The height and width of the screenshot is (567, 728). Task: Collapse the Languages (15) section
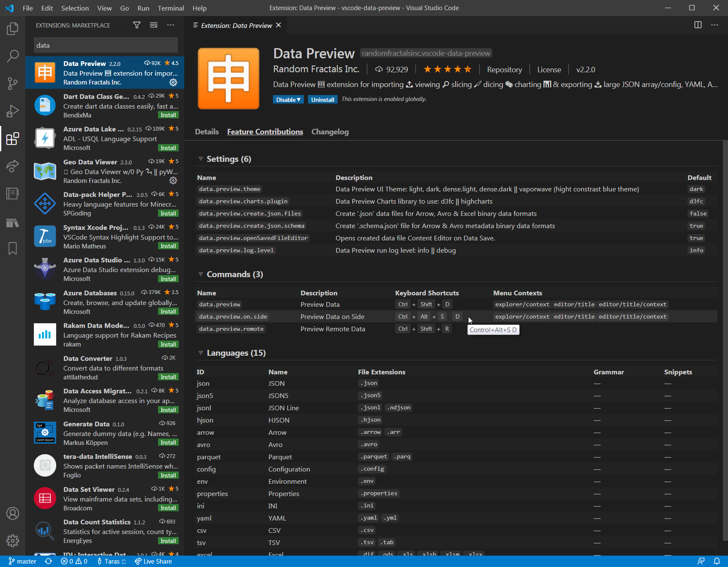tap(201, 353)
